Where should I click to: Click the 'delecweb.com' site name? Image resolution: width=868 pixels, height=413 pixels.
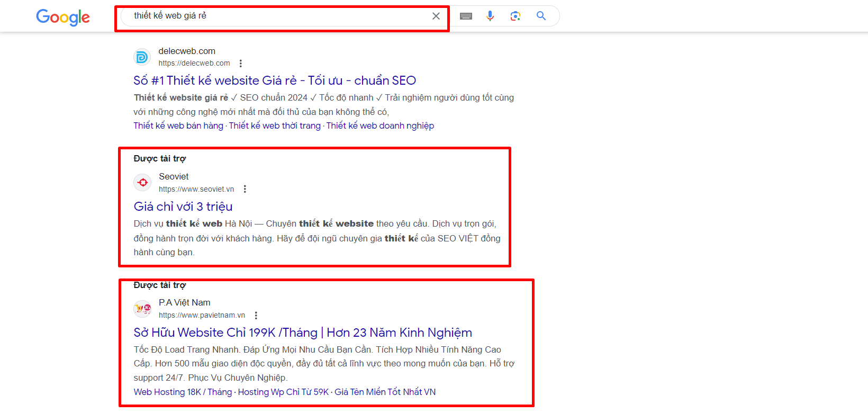[x=187, y=51]
